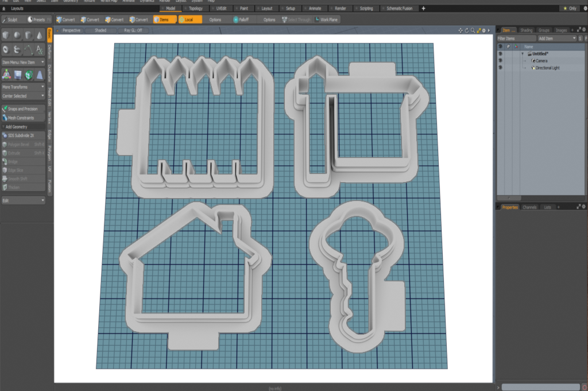Add a new layout tab with plus

click(423, 8)
